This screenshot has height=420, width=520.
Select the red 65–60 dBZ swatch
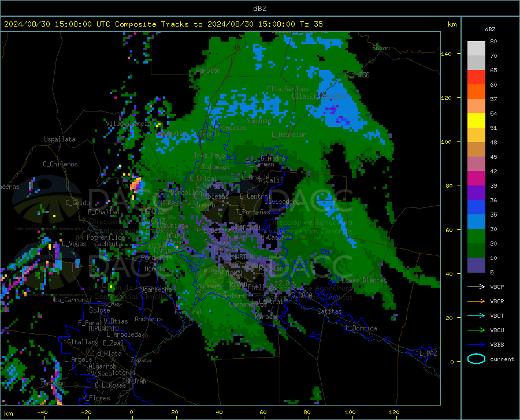(476, 77)
